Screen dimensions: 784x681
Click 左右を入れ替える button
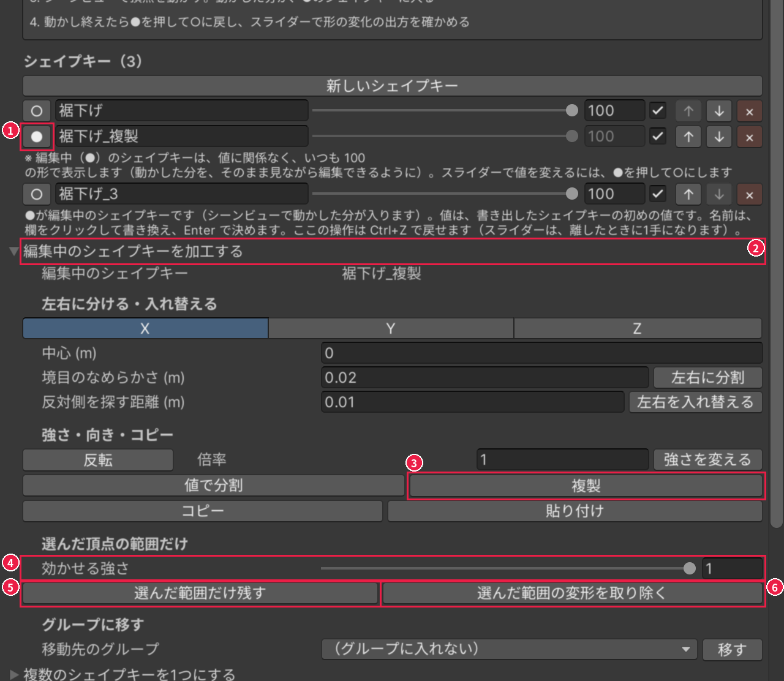[x=696, y=402]
